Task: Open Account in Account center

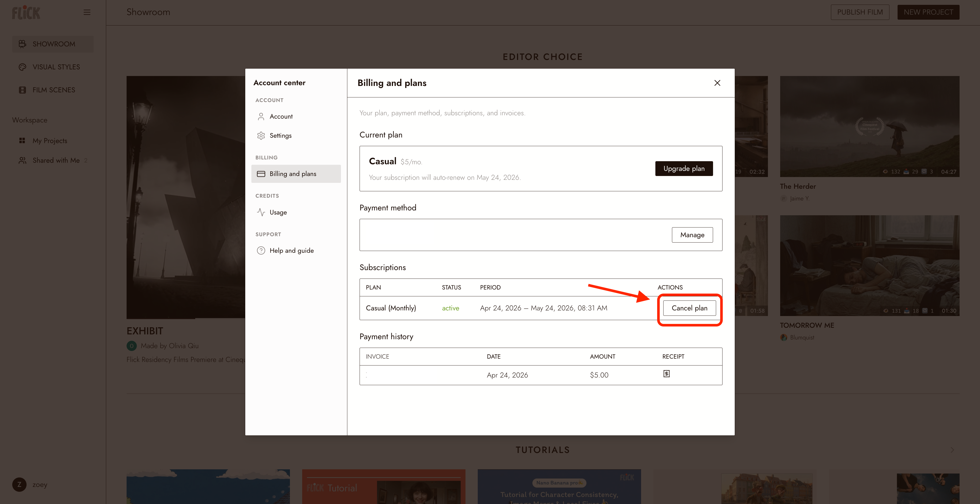Action: pos(296,116)
